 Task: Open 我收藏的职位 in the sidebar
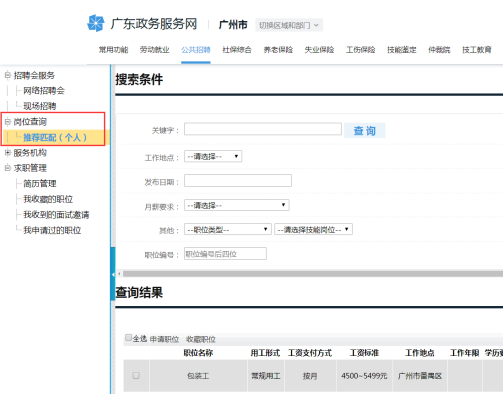[x=48, y=199]
